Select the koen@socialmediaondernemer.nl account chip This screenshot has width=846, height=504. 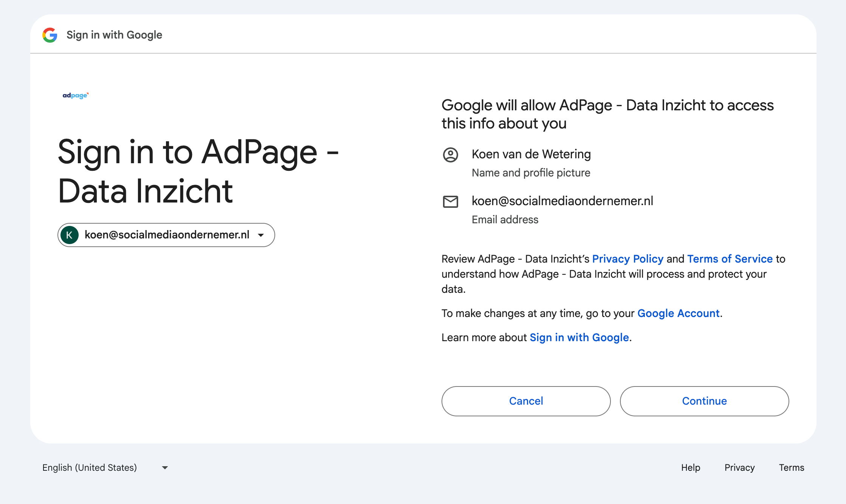pos(167,235)
